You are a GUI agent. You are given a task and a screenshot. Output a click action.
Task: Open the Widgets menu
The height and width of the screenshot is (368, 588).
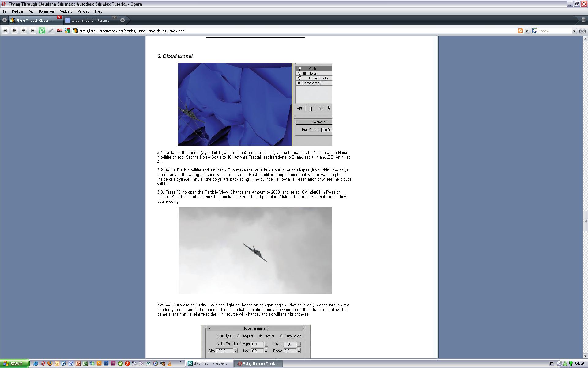tap(66, 11)
